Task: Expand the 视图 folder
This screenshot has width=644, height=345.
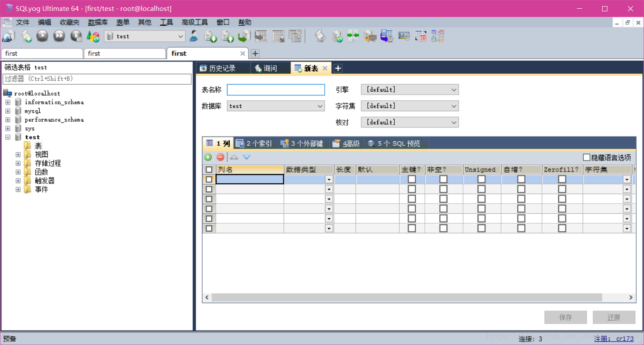Action: 18,154
